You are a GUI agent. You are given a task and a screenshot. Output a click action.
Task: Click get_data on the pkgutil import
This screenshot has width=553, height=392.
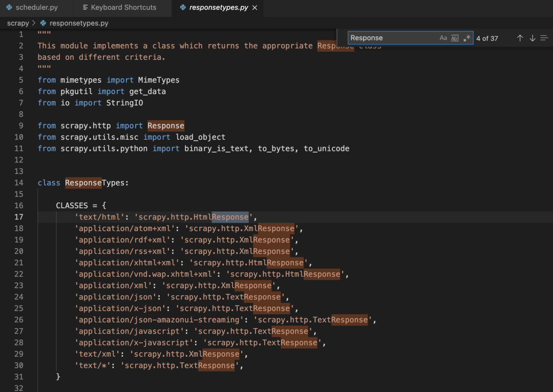tap(147, 92)
